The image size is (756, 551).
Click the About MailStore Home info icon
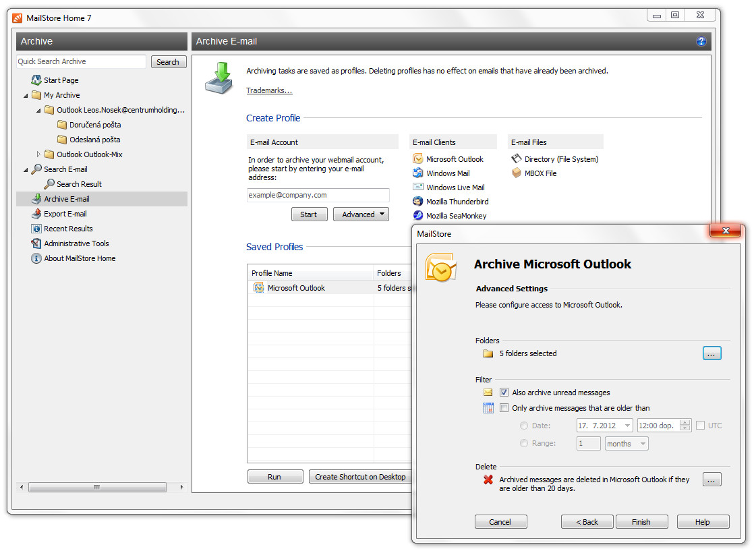(x=36, y=258)
